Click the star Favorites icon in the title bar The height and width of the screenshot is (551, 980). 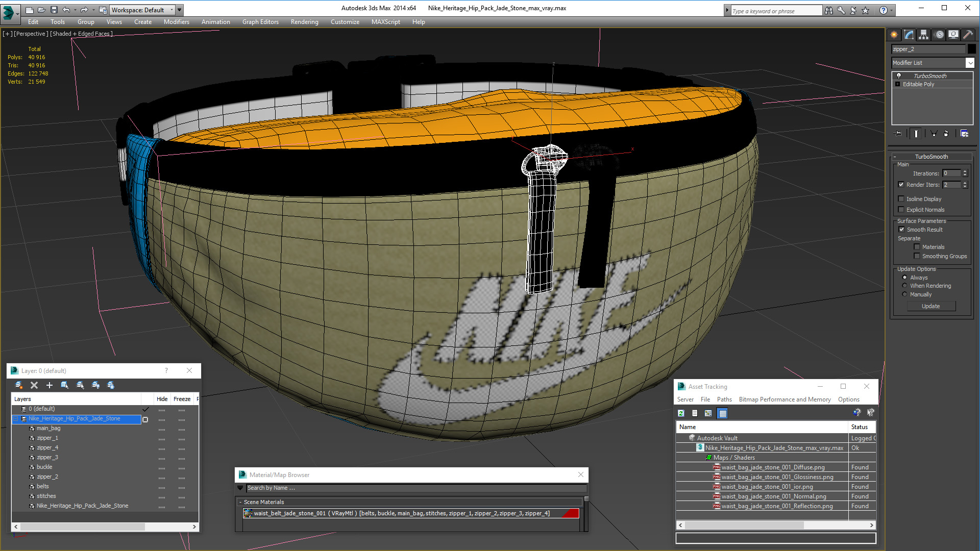866,10
